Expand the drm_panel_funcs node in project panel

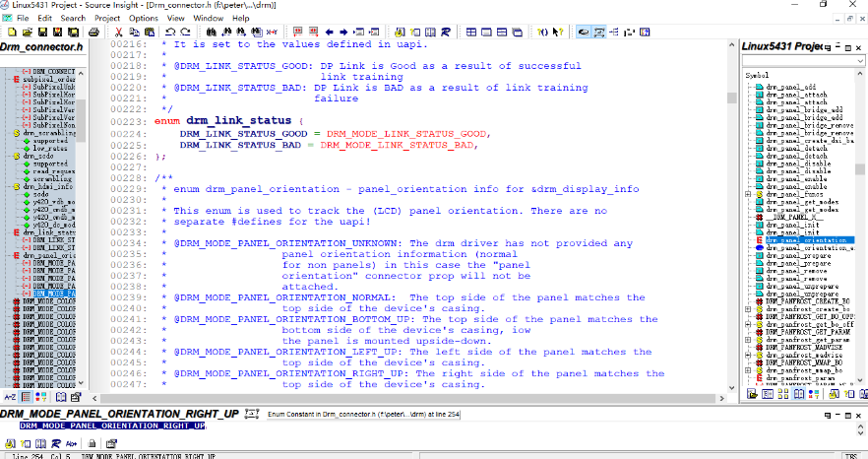(748, 193)
